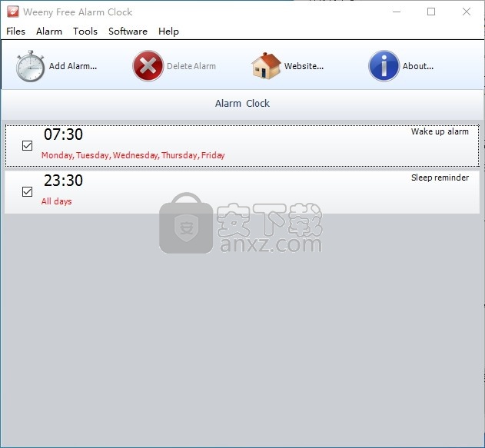Open the Website house icon
Viewport: 485px width, 448px height.
[x=266, y=66]
